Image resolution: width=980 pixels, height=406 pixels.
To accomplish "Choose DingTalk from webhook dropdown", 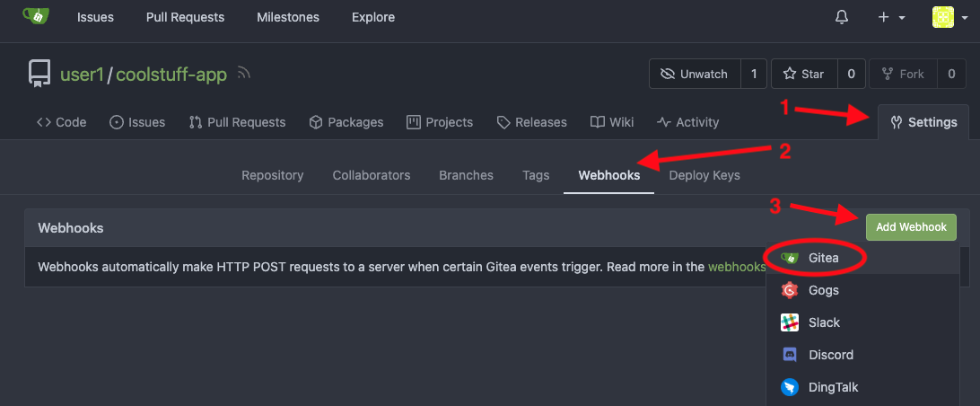I will [862, 387].
